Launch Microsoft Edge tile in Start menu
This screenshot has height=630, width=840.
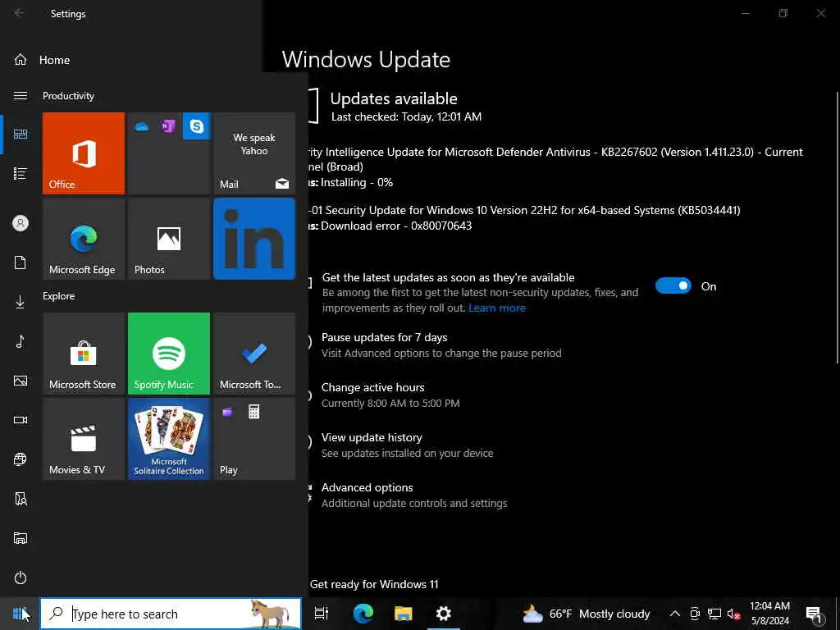point(84,239)
